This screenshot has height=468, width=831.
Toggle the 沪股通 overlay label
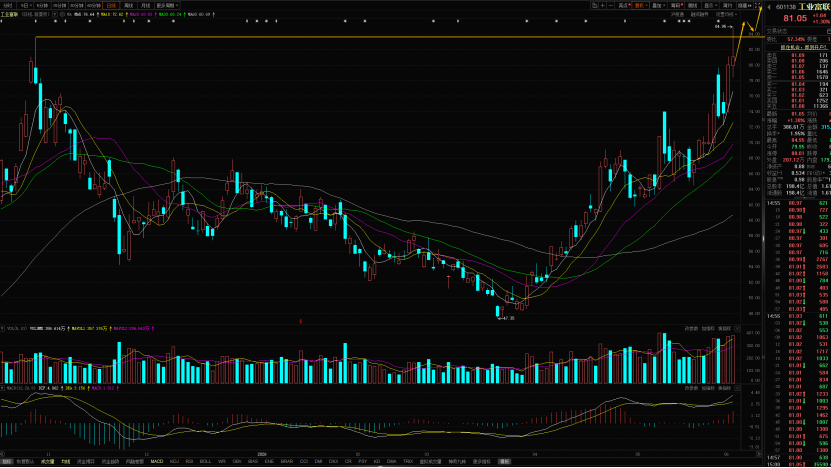point(677,14)
